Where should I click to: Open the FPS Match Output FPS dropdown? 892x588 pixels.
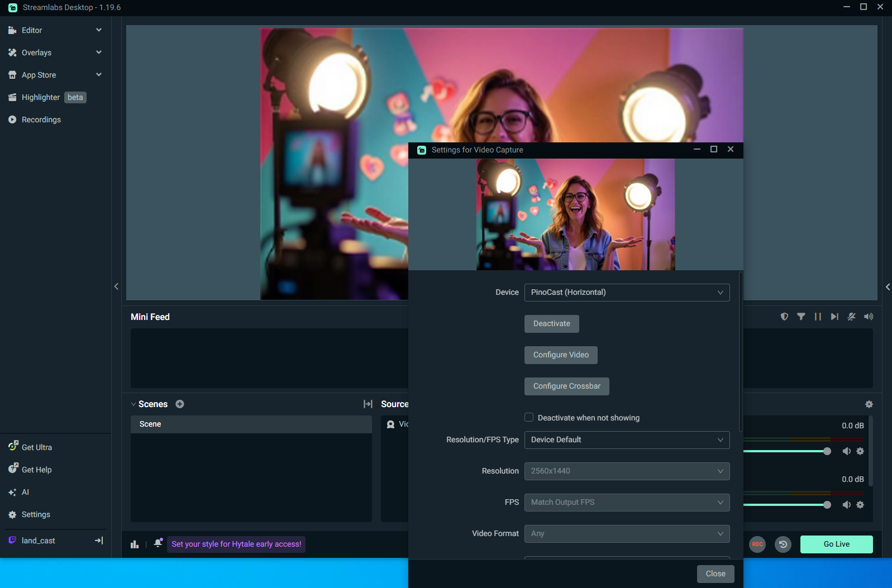(627, 503)
